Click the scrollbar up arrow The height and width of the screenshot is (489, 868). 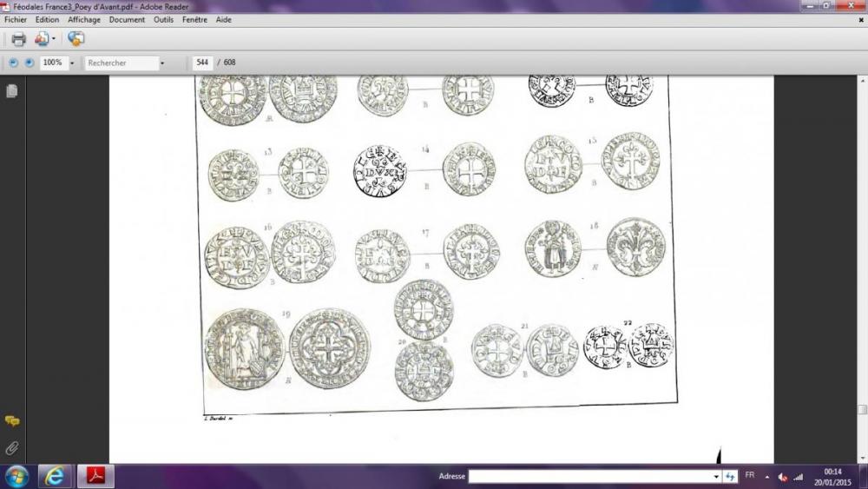point(862,81)
